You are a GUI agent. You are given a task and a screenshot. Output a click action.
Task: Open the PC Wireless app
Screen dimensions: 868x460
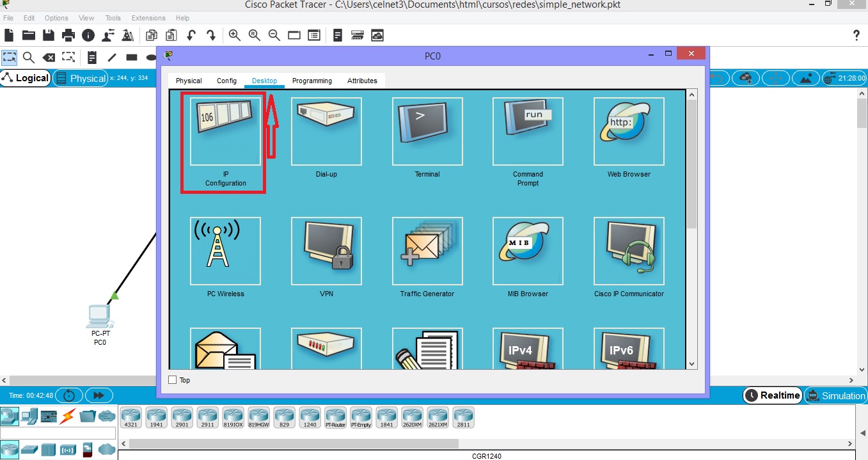coord(225,251)
